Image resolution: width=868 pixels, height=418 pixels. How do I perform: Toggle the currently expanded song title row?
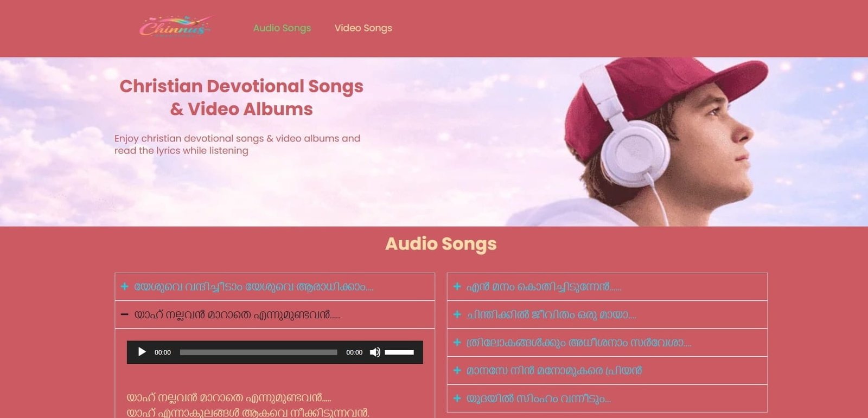pos(275,314)
